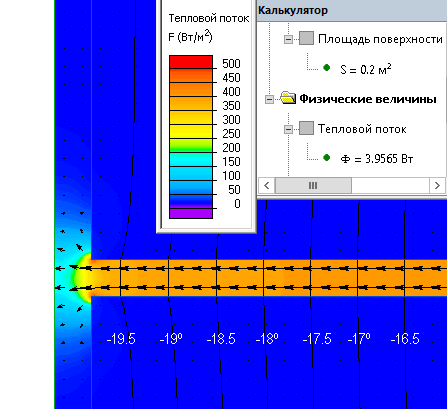Click the -19.5 isotherm label
Viewport: 447px width, 409px height.
pyautogui.click(x=121, y=339)
